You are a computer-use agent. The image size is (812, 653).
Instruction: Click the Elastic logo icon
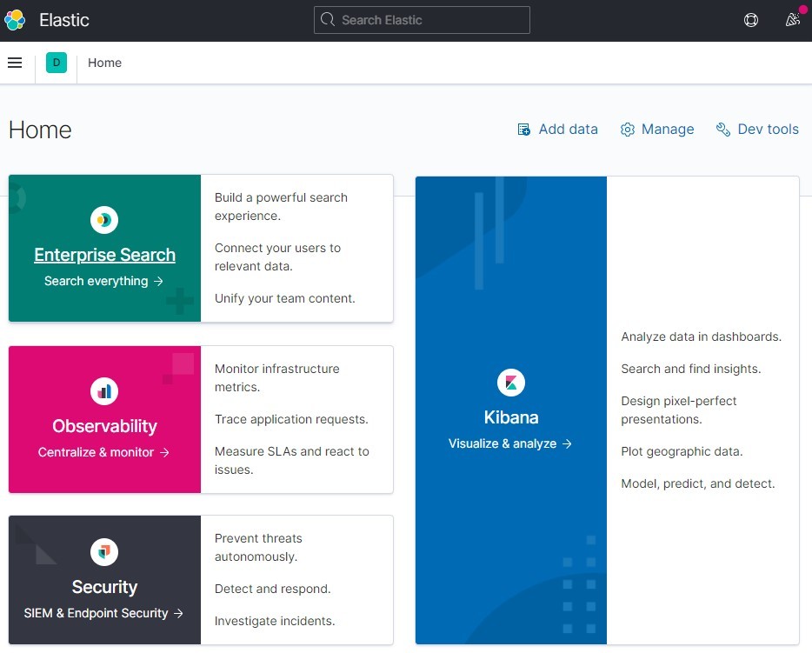click(15, 20)
